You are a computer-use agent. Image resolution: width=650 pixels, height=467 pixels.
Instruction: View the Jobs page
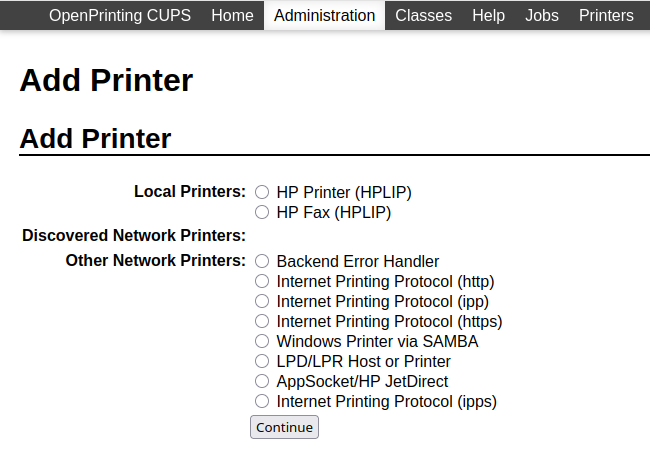point(542,16)
